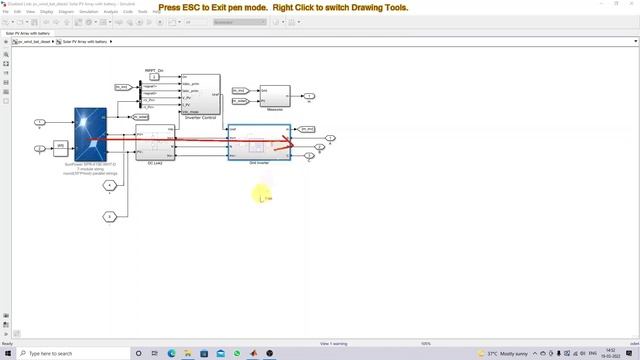Click the New Model toolbar icon
The height and width of the screenshot is (360, 640).
click(6, 22)
